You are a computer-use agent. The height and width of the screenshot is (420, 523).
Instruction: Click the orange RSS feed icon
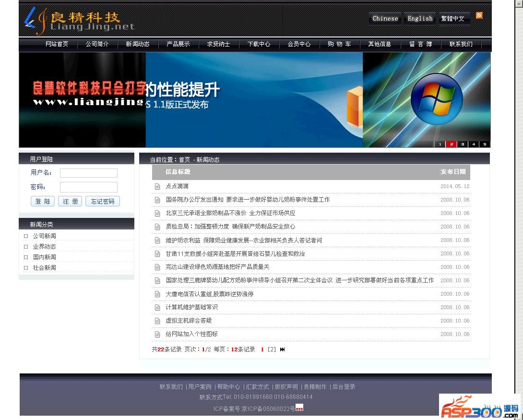point(479,15)
